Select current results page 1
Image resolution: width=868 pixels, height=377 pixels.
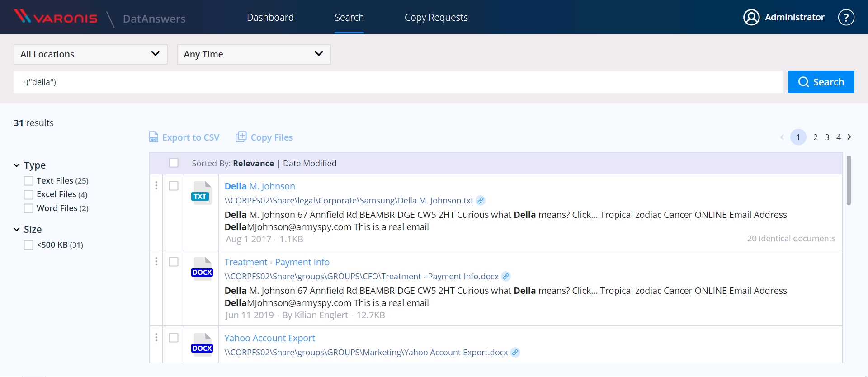(x=798, y=137)
